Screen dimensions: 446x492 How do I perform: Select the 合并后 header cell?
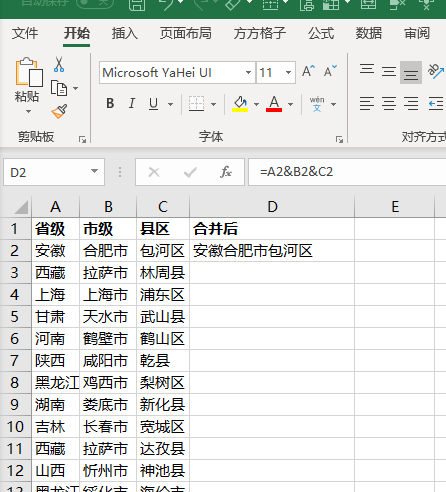pos(272,229)
